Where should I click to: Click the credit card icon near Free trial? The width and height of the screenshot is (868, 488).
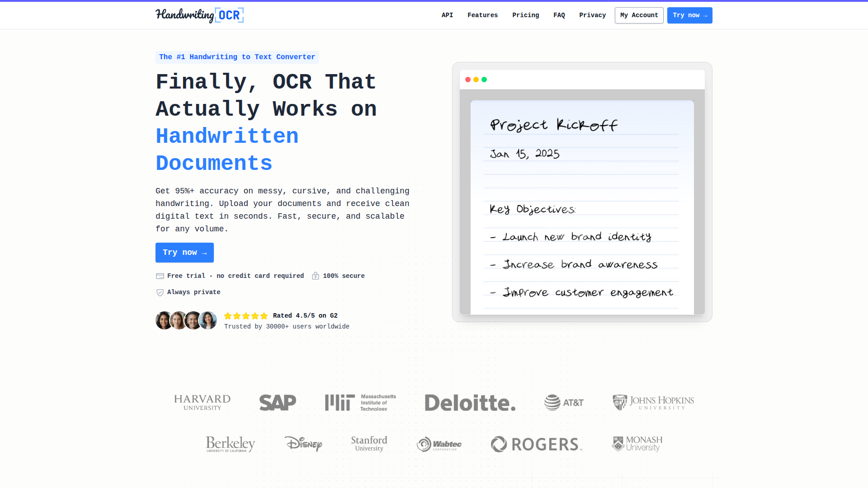[x=160, y=276]
